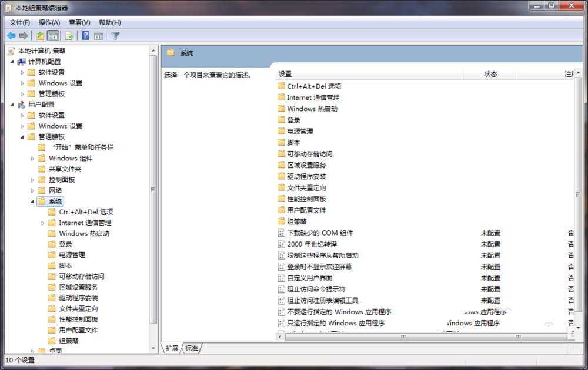
Task: Expand the 软件设置 node under 计算机配置
Action: pos(21,72)
